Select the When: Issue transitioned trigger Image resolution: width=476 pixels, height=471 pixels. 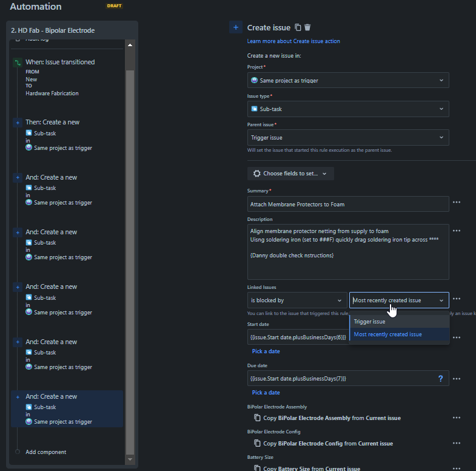(x=67, y=78)
